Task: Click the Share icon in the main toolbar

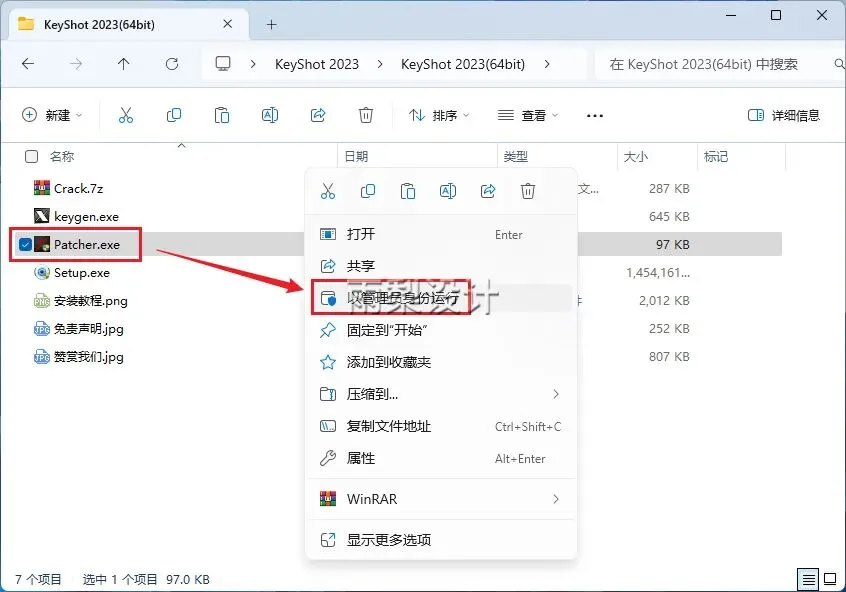Action: click(318, 115)
